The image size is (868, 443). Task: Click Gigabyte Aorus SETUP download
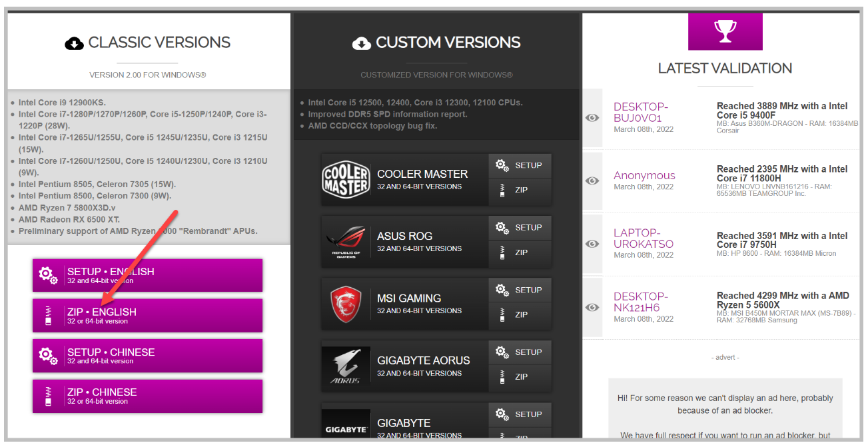click(520, 352)
